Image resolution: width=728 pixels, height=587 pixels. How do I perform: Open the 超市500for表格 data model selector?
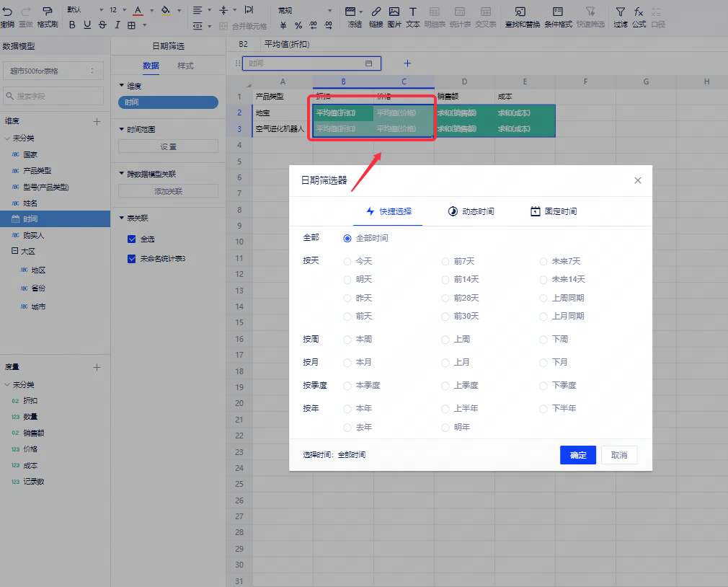54,71
